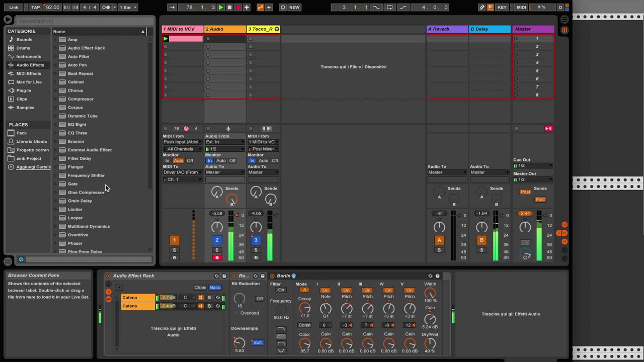Open the Ext. In Audio From dropdown
The image size is (644, 362).
[225, 142]
